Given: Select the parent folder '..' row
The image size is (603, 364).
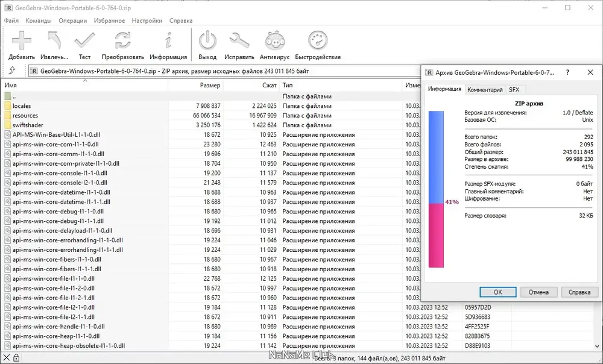Looking at the screenshot, I should click(x=212, y=96).
